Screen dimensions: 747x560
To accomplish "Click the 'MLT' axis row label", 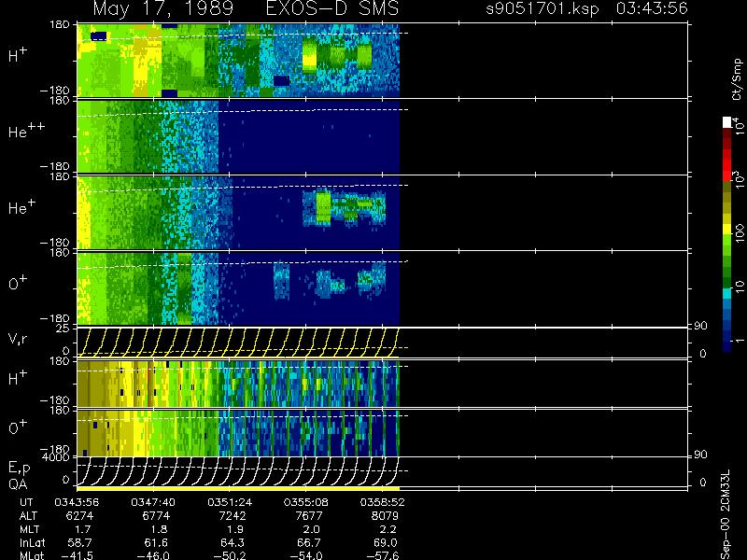I will 29,529.
